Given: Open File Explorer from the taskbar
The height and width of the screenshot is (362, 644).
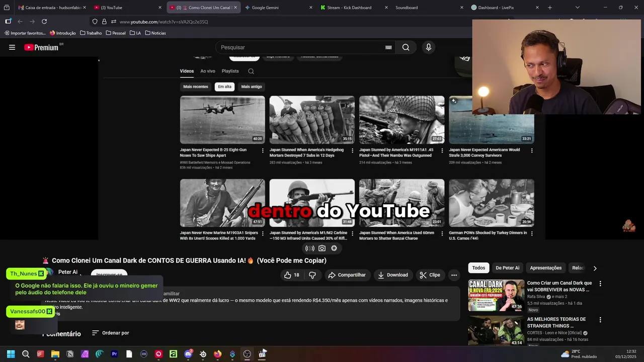Looking at the screenshot, I should [x=55, y=354].
